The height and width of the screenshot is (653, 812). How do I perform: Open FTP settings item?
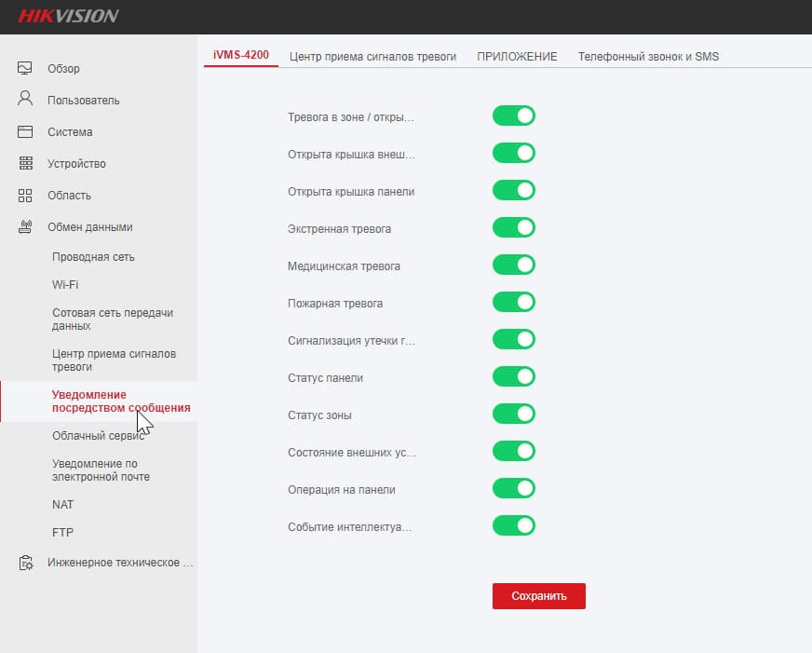click(x=62, y=532)
